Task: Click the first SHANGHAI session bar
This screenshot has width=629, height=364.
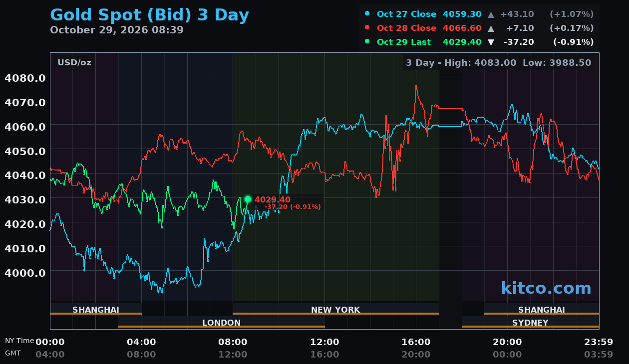Action: point(96,309)
